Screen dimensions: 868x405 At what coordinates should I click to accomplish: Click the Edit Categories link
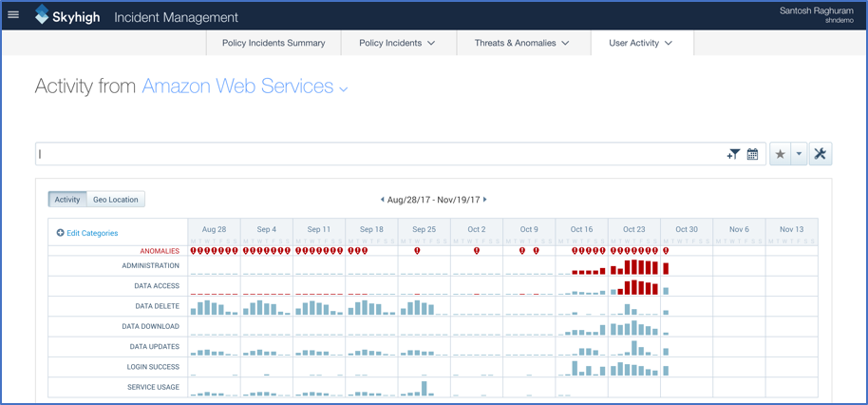[92, 233]
